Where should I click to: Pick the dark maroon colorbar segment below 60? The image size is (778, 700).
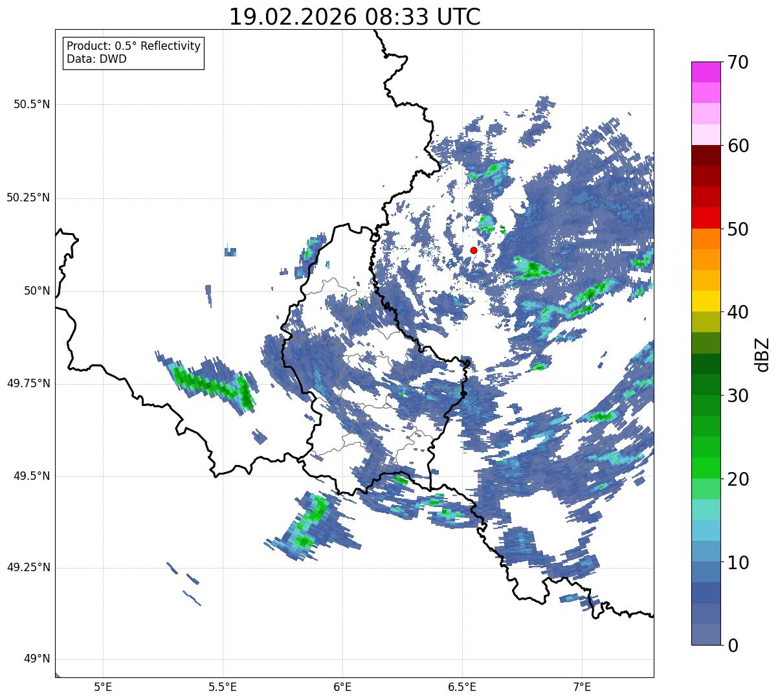coord(706,155)
